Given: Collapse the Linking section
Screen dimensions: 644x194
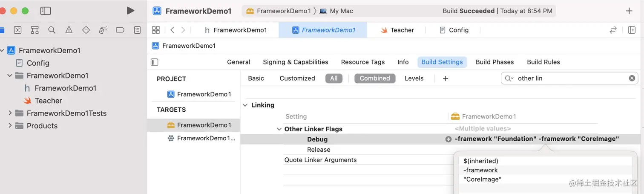Looking at the screenshot, I should [246, 105].
